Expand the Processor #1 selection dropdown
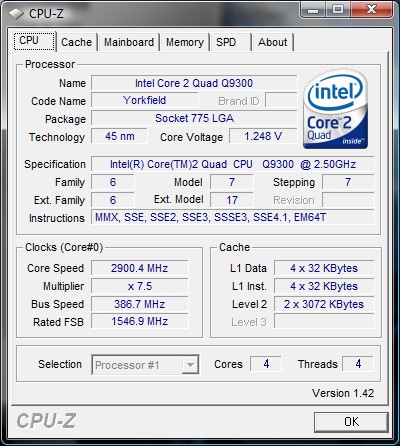Image resolution: width=400 pixels, height=446 pixels. coord(190,365)
